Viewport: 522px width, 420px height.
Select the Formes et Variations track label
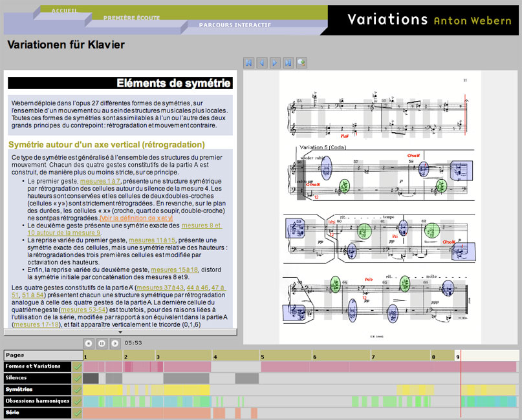tap(38, 366)
